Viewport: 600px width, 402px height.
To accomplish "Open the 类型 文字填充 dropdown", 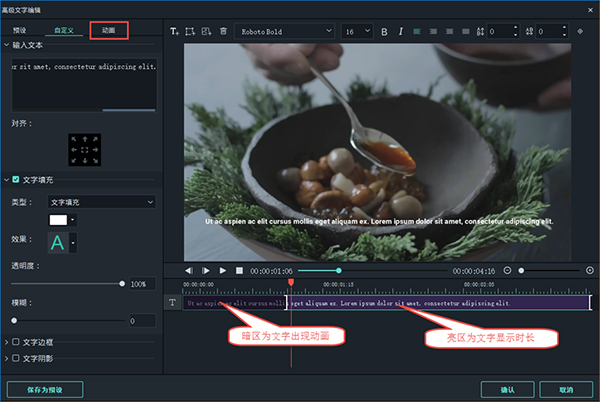I will click(101, 201).
